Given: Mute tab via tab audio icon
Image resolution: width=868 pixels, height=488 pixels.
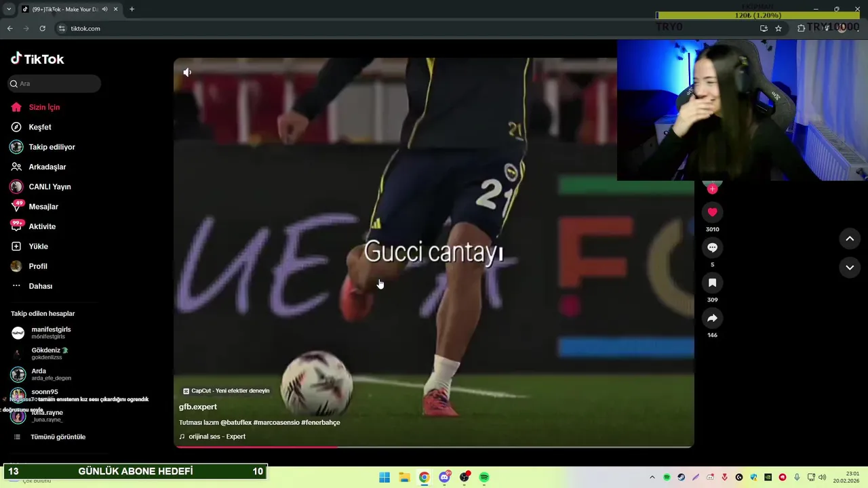Looking at the screenshot, I should [x=104, y=9].
